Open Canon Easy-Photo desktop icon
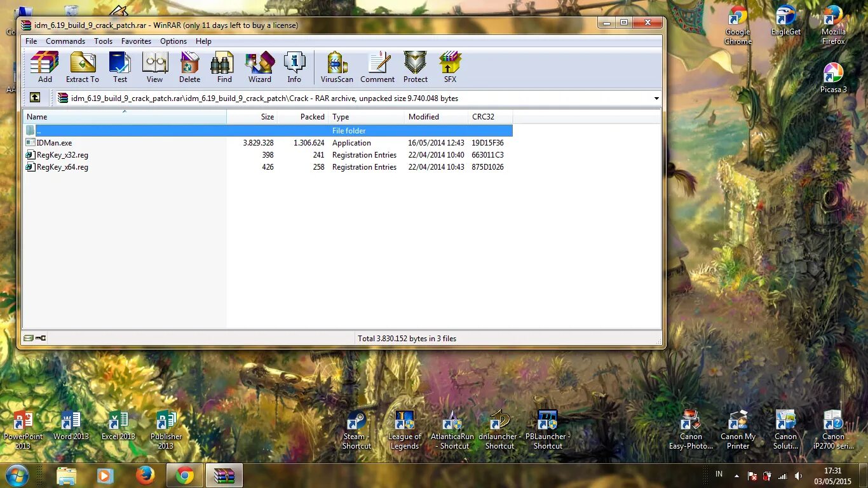The image size is (868, 488). pos(691,430)
